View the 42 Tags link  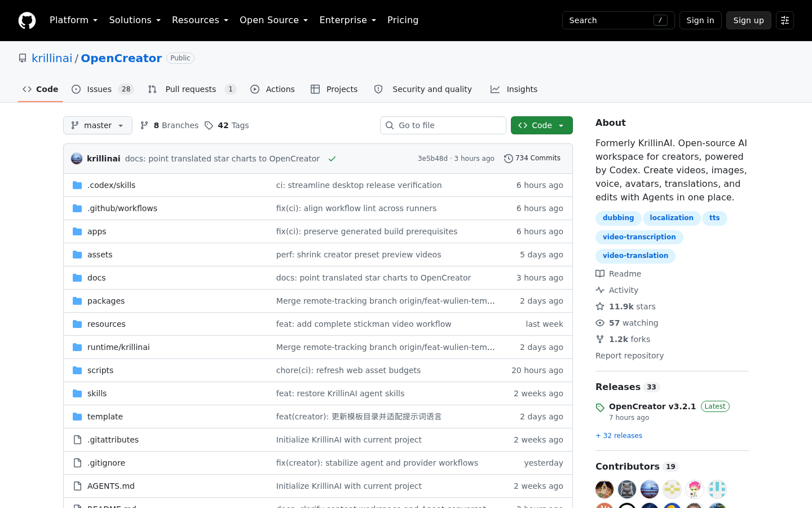[x=227, y=125]
